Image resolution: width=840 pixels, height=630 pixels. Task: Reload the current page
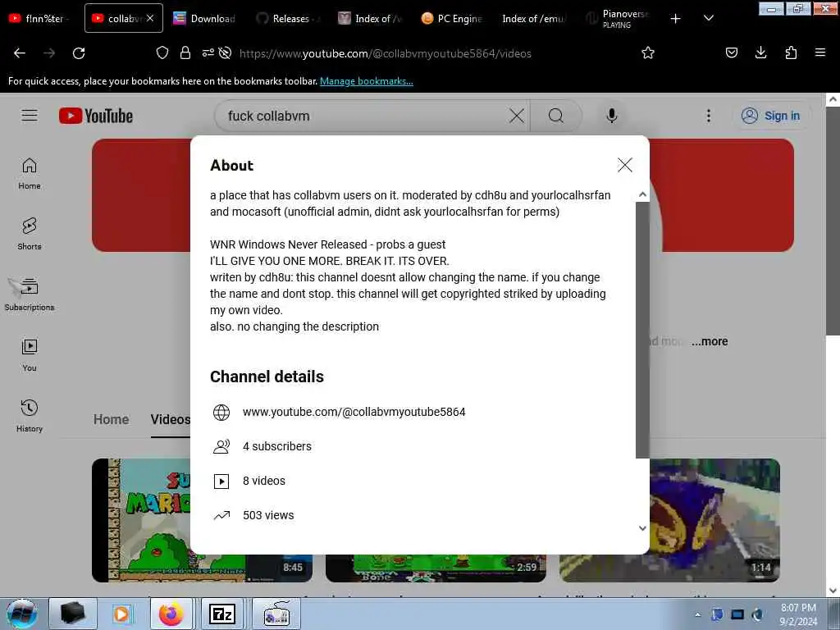(x=79, y=53)
